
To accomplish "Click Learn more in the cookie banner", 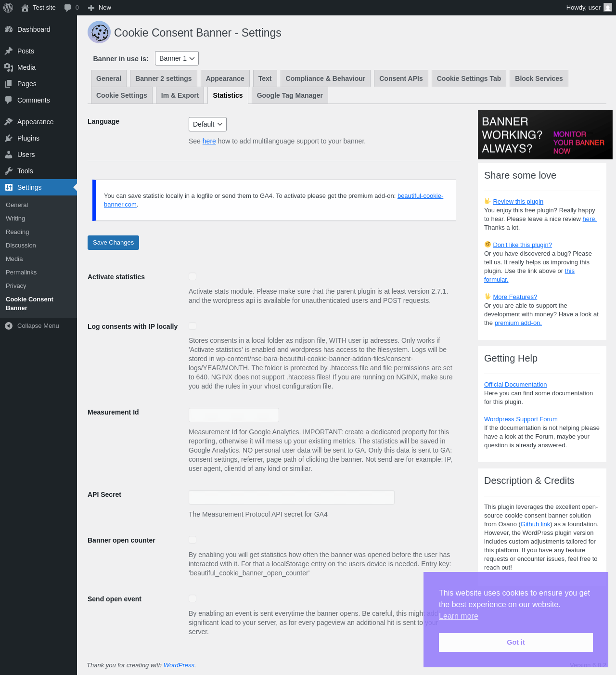I will (x=459, y=616).
